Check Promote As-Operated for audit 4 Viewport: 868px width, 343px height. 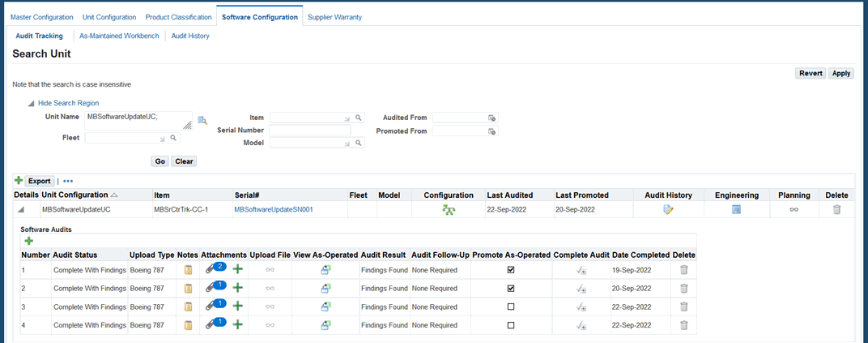tap(511, 325)
